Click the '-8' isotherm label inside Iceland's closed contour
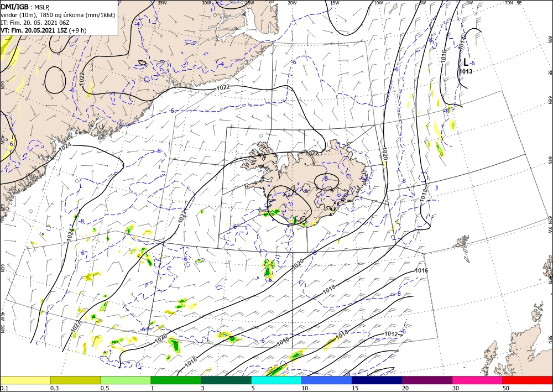 325,179
